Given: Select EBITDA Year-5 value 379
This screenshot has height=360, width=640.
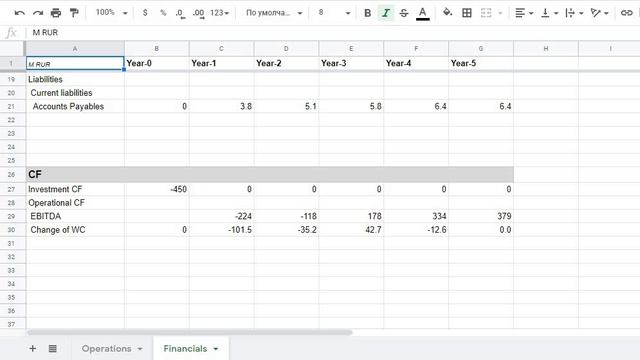Looking at the screenshot, I should pos(481,216).
